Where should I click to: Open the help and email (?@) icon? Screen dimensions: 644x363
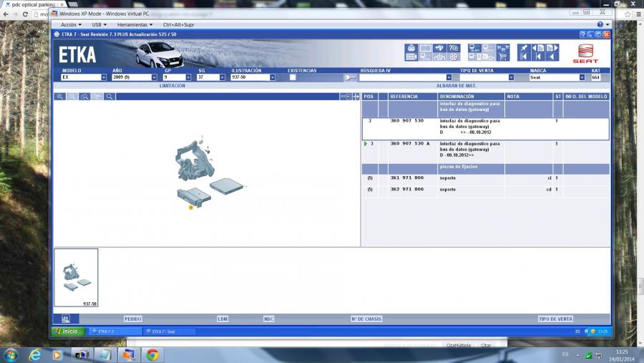pyautogui.click(x=454, y=48)
